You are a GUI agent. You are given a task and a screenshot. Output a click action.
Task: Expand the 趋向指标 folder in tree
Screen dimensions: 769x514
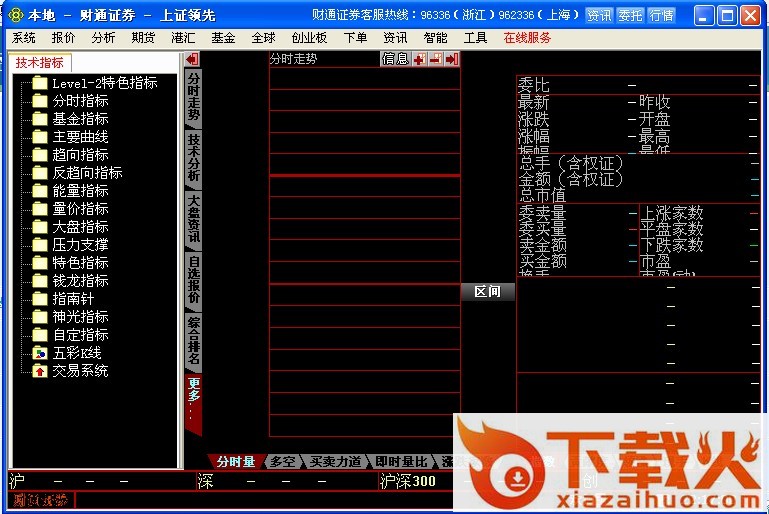click(x=40, y=155)
